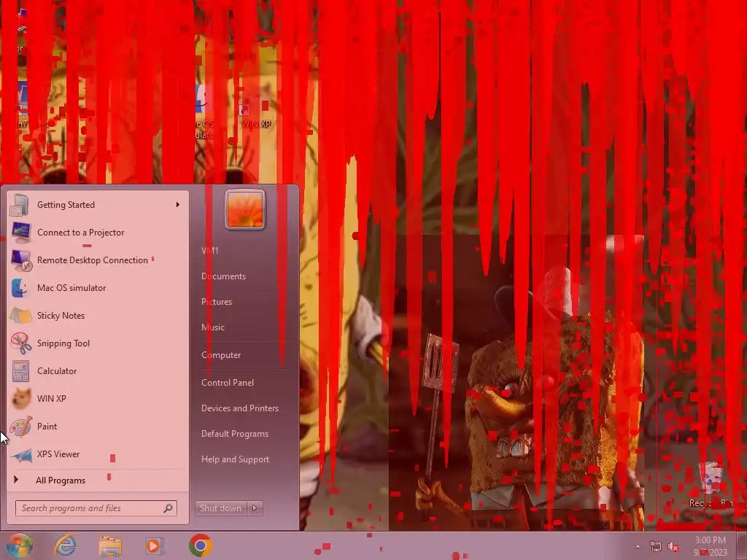Launch Windows Media Player from taskbar
Image resolution: width=747 pixels, height=560 pixels.
pos(154,546)
